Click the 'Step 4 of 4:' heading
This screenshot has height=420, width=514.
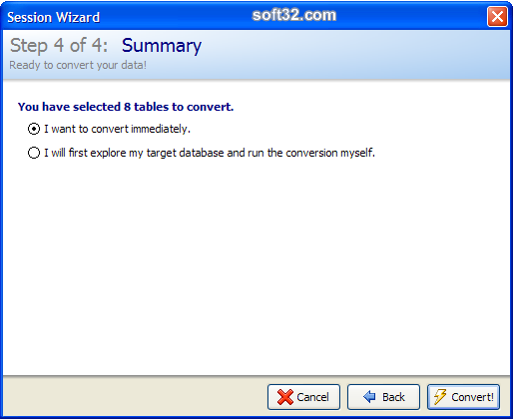pos(59,45)
